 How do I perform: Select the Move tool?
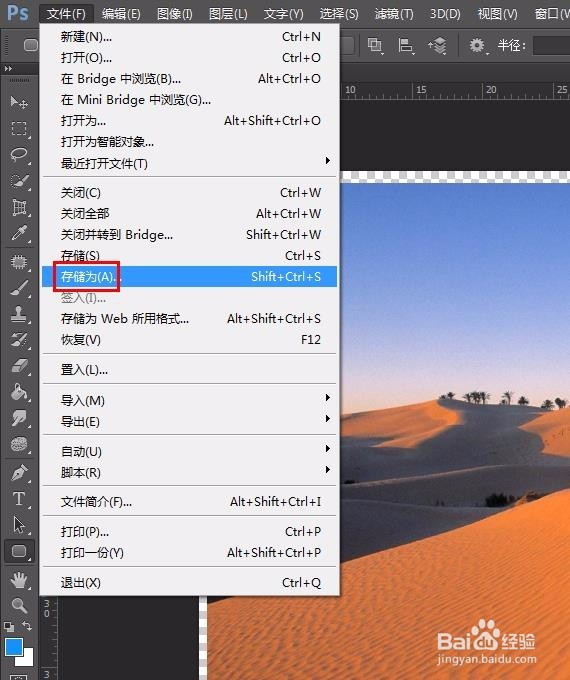click(19, 102)
